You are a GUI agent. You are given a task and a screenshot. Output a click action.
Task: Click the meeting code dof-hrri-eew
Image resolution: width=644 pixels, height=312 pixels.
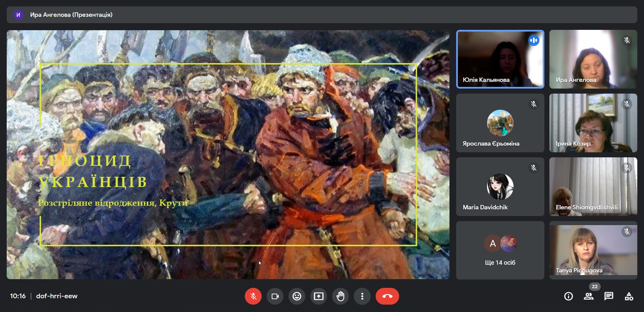point(57,296)
